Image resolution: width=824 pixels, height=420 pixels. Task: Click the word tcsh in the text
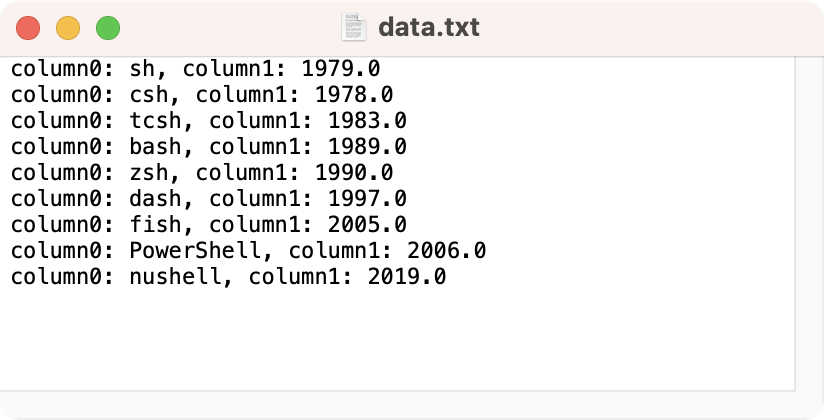click(x=155, y=121)
